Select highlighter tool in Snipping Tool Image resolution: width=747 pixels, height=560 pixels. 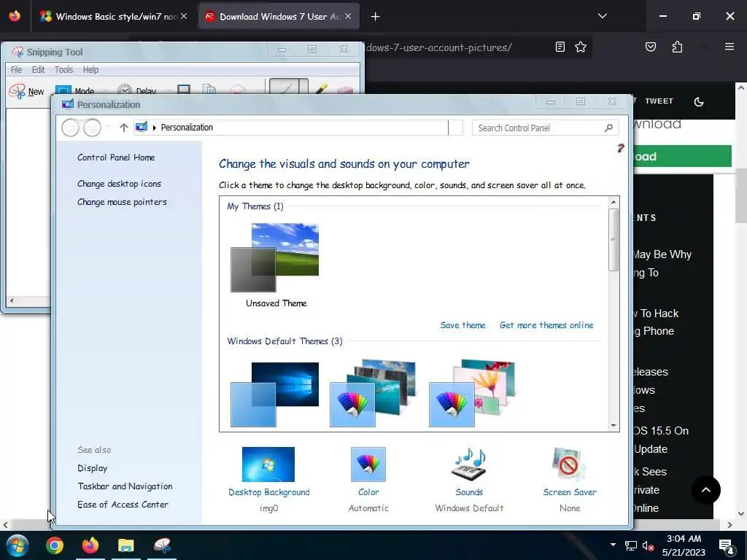coord(321,89)
